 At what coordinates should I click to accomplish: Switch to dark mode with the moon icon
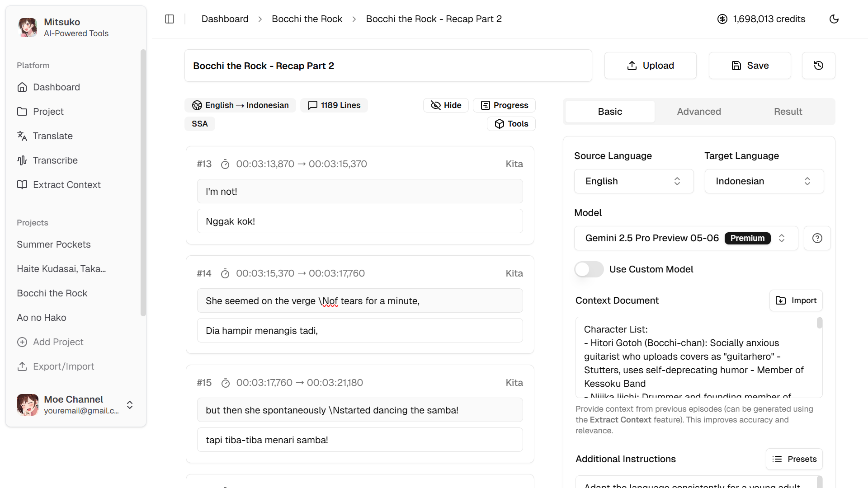point(835,19)
